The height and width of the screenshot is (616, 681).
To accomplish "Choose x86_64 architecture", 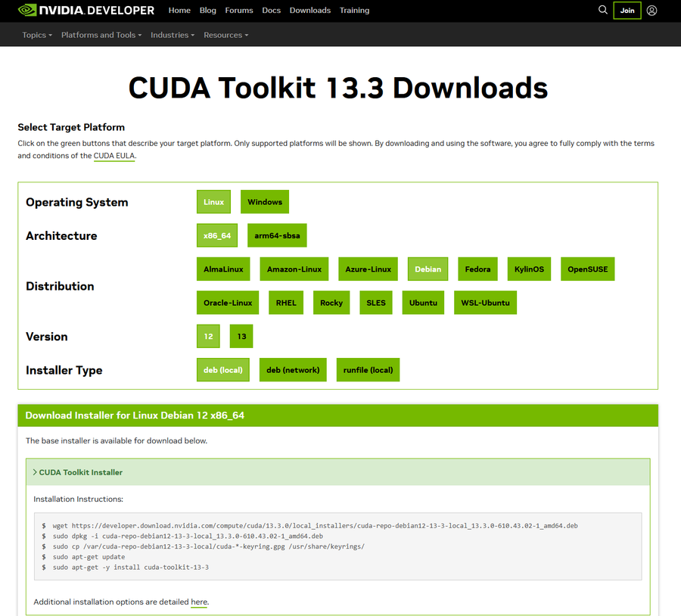I will 217,235.
